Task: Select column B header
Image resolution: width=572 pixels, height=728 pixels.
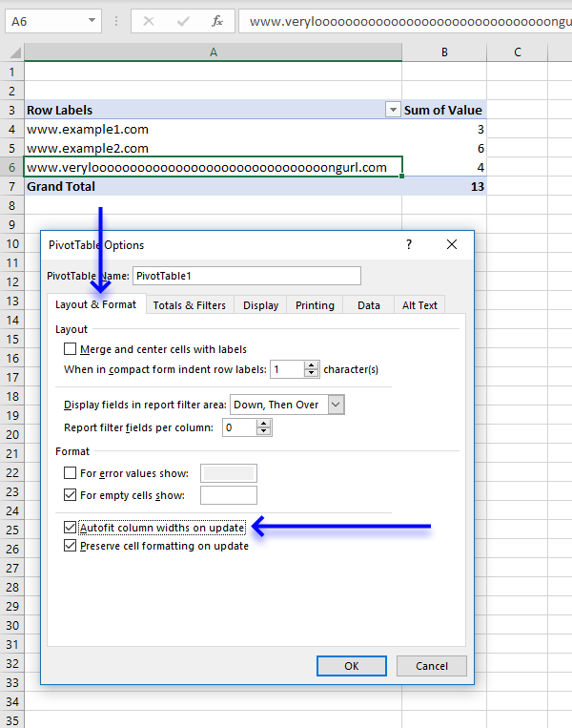Action: [x=444, y=52]
